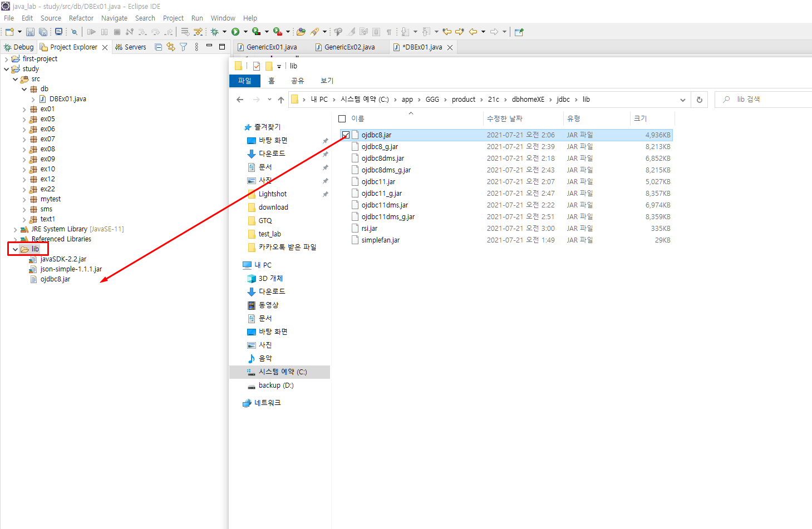
Task: Click the Back navigation arrow in Eclipse toolbar
Action: (x=473, y=32)
